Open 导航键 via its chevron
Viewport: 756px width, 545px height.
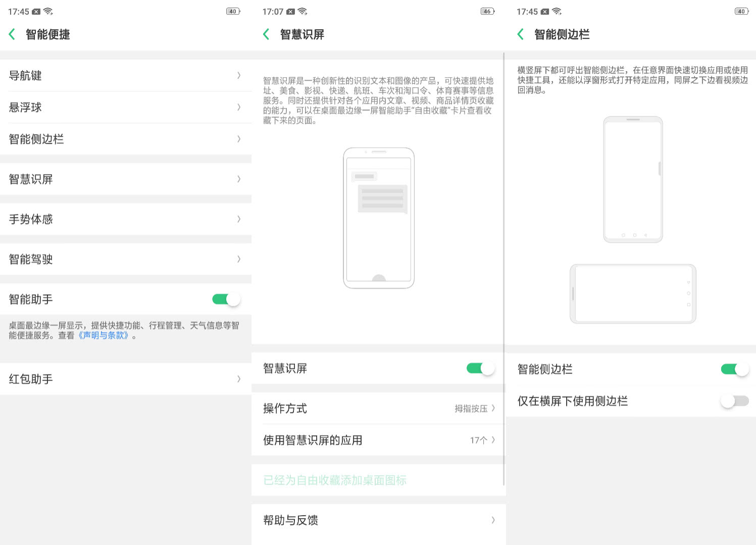tap(239, 75)
